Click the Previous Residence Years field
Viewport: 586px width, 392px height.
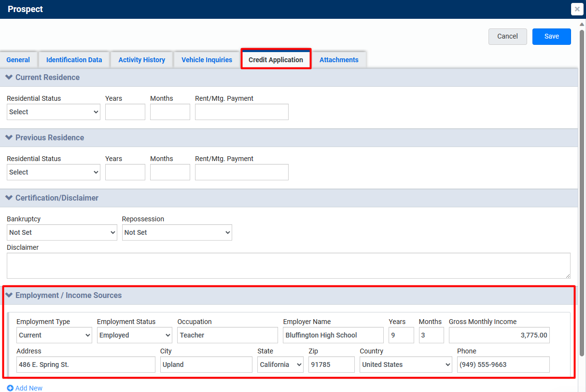(126, 172)
